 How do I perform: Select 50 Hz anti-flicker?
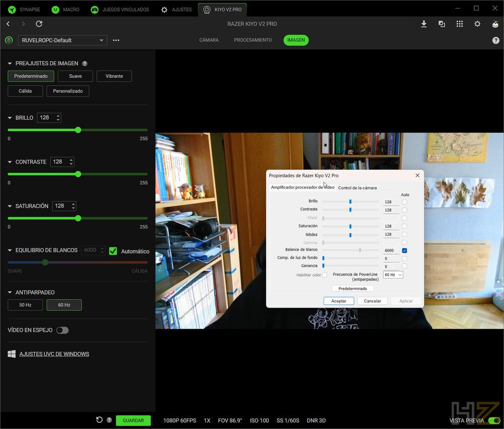coord(25,305)
